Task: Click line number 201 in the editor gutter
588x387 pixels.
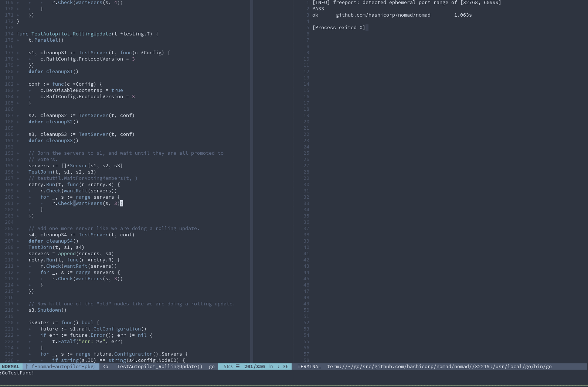Action: point(9,203)
